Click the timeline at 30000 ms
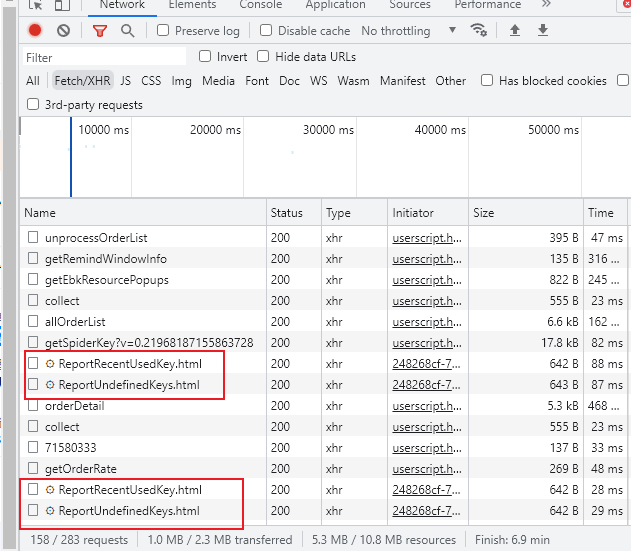Screen dimensions: 631x551 328,130
